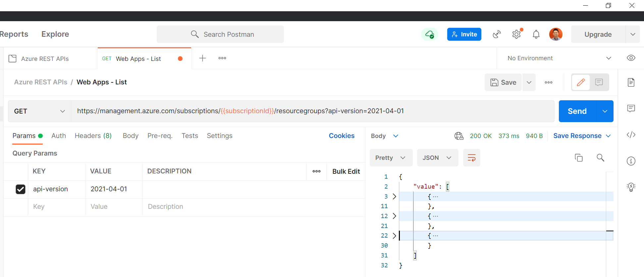Image resolution: width=644 pixels, height=277 pixels.
Task: Switch to the Auth tab
Action: [x=59, y=136]
